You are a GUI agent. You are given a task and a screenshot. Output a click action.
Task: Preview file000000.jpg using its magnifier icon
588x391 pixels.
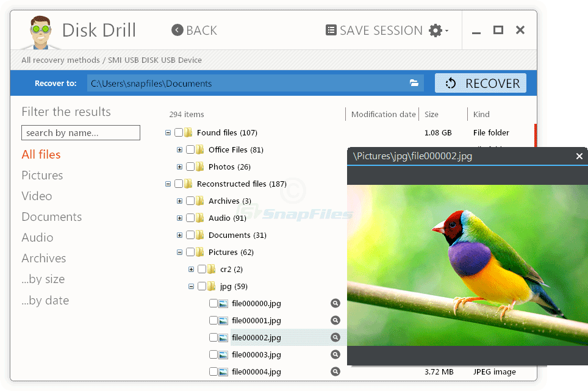tap(335, 303)
